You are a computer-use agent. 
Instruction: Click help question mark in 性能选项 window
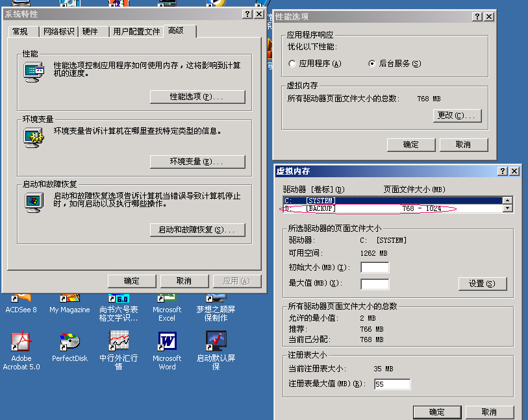point(477,16)
